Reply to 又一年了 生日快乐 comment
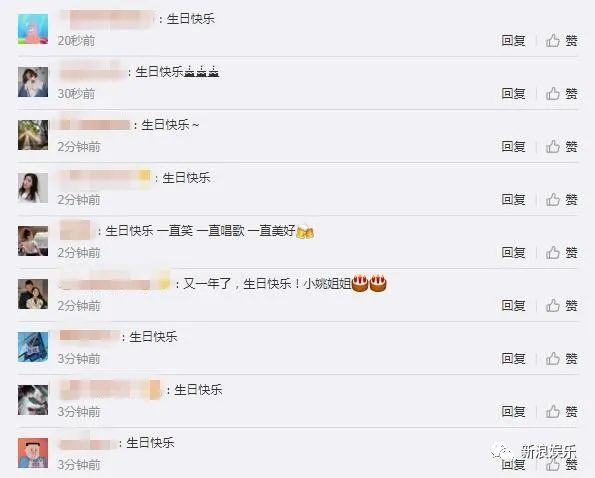The image size is (595, 478). (513, 305)
